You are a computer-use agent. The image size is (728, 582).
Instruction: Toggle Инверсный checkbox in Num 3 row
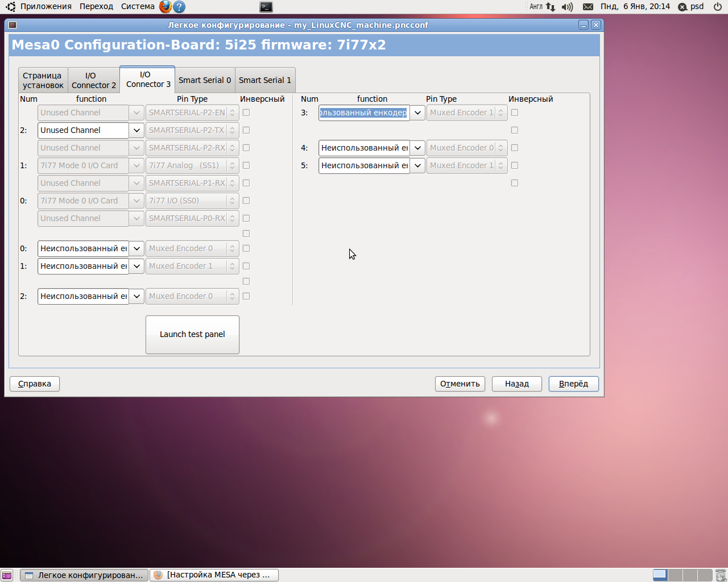(x=515, y=113)
